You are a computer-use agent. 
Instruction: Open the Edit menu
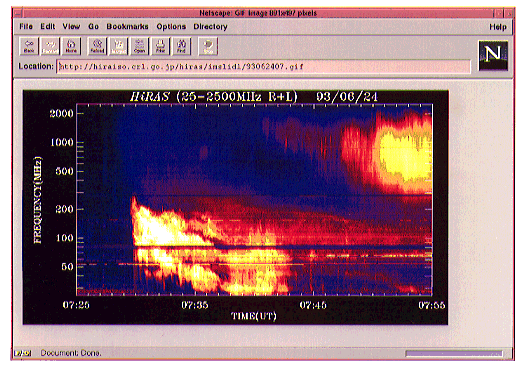[x=48, y=26]
